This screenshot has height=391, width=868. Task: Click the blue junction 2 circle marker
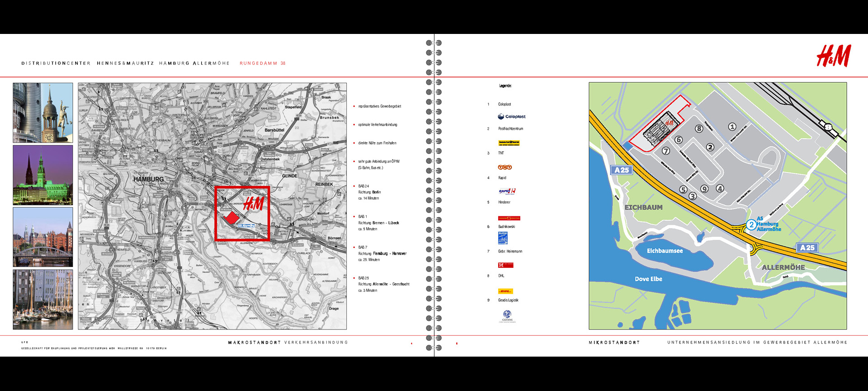[751, 224]
